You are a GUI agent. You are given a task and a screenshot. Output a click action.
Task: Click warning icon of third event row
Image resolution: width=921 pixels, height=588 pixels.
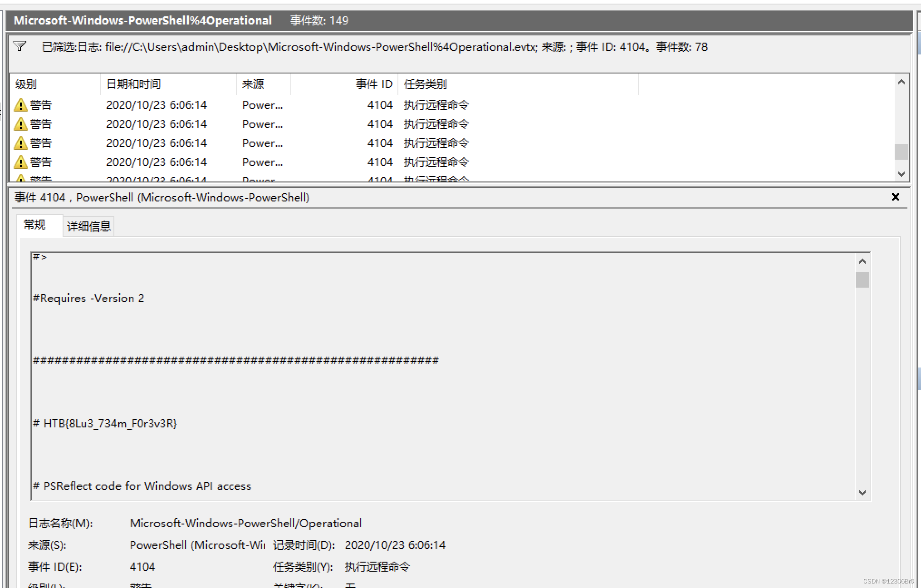[20, 143]
